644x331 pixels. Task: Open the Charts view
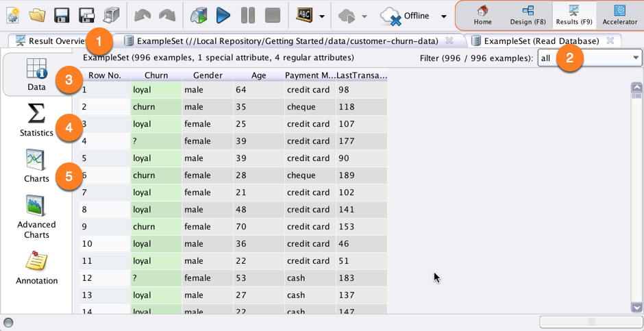click(x=36, y=166)
